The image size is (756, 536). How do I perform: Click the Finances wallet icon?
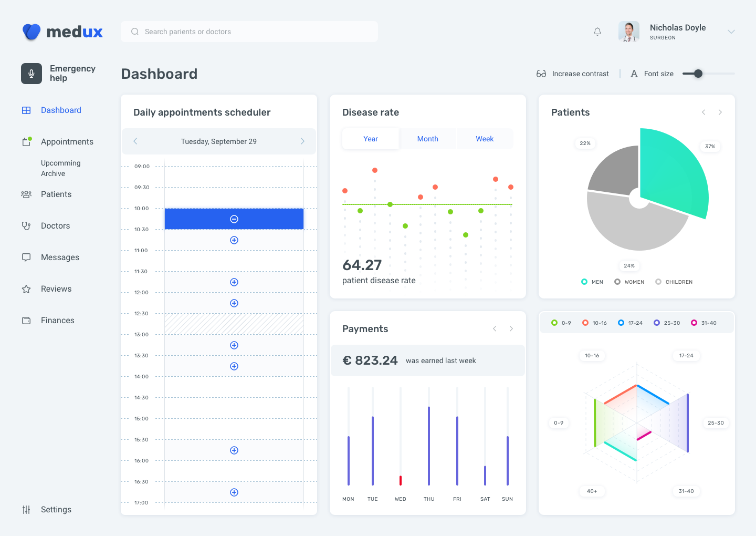26,321
